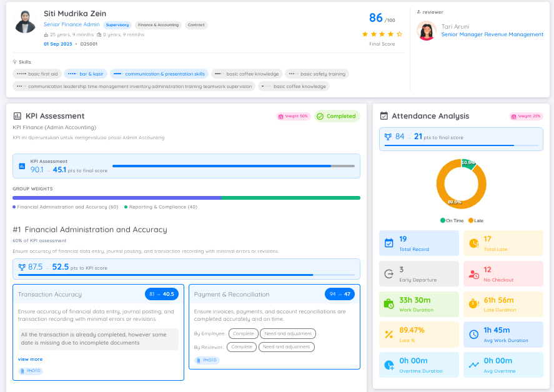This screenshot has width=554, height=392.
Task: Open Senior Manager Revenue Management link
Action: click(492, 34)
